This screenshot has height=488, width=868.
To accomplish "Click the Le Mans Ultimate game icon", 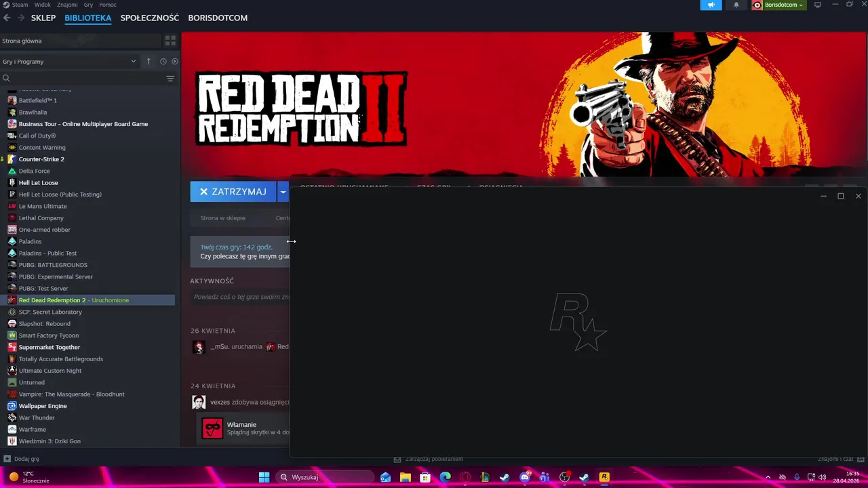I will click(12, 206).
